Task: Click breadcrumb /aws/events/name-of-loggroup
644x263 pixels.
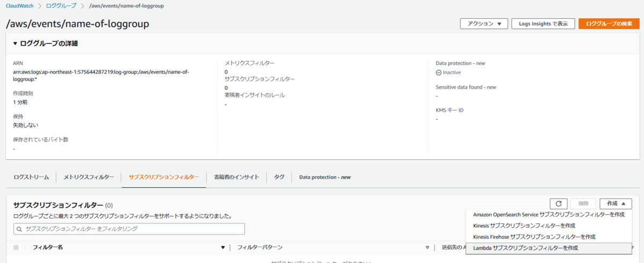Action: point(126,6)
